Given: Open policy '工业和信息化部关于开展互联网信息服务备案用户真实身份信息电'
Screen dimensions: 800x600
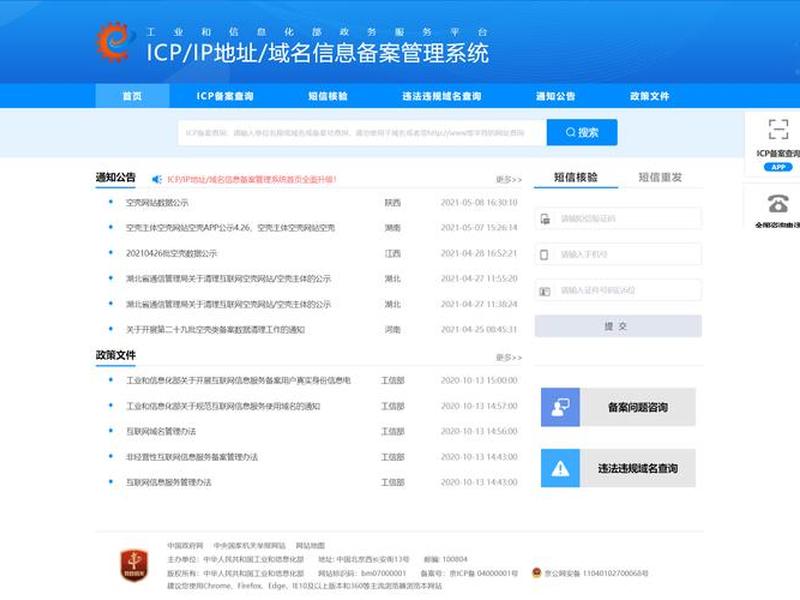Looking at the screenshot, I should 238,381.
